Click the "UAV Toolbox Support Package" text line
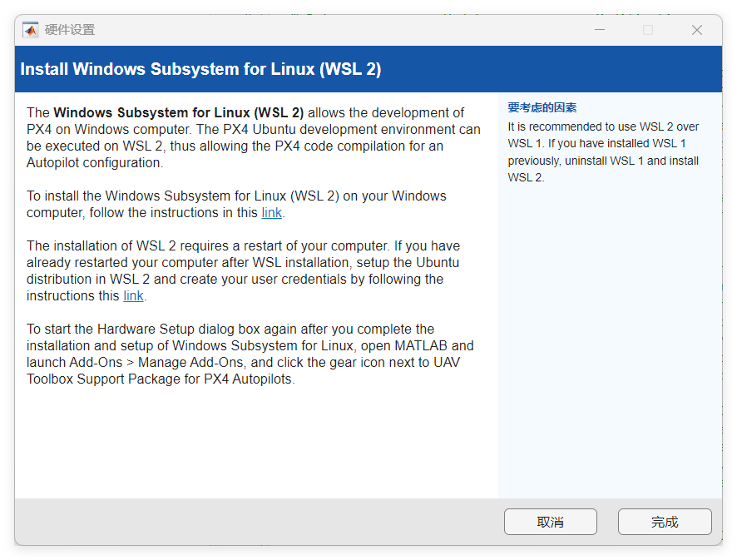This screenshot has width=737, height=560. [161, 379]
